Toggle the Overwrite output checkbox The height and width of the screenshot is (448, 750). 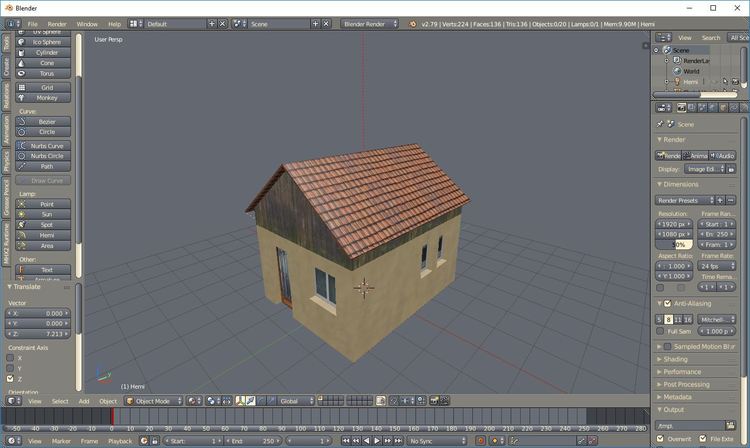660,438
